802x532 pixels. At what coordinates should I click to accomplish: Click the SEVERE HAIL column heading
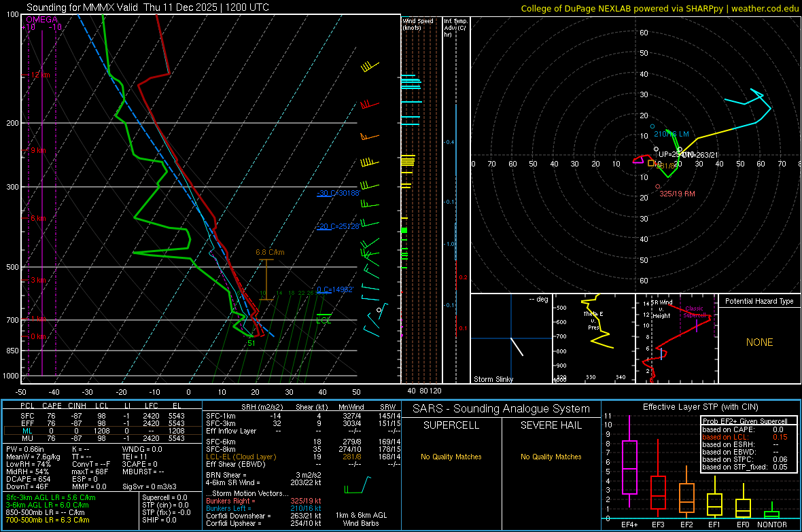pos(551,425)
